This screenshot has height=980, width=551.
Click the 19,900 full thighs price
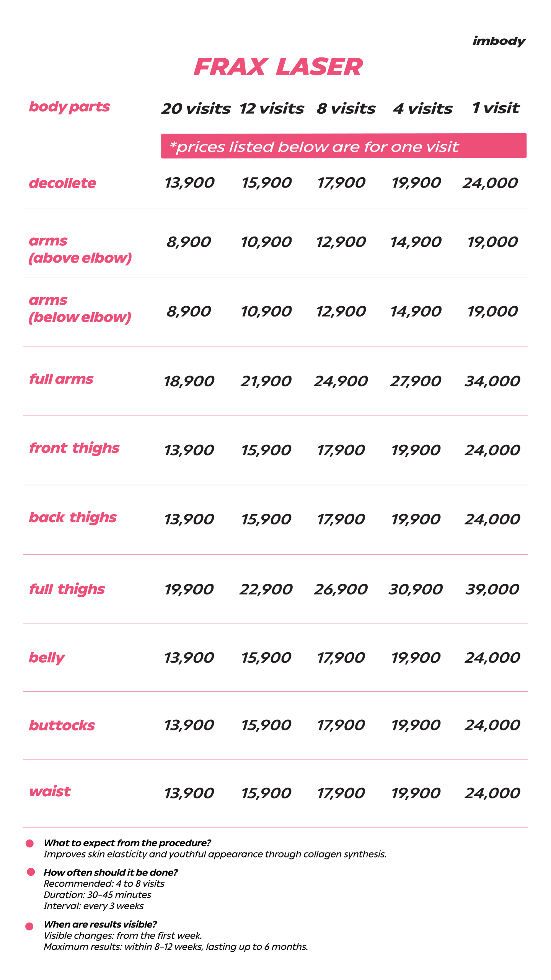coord(189,589)
